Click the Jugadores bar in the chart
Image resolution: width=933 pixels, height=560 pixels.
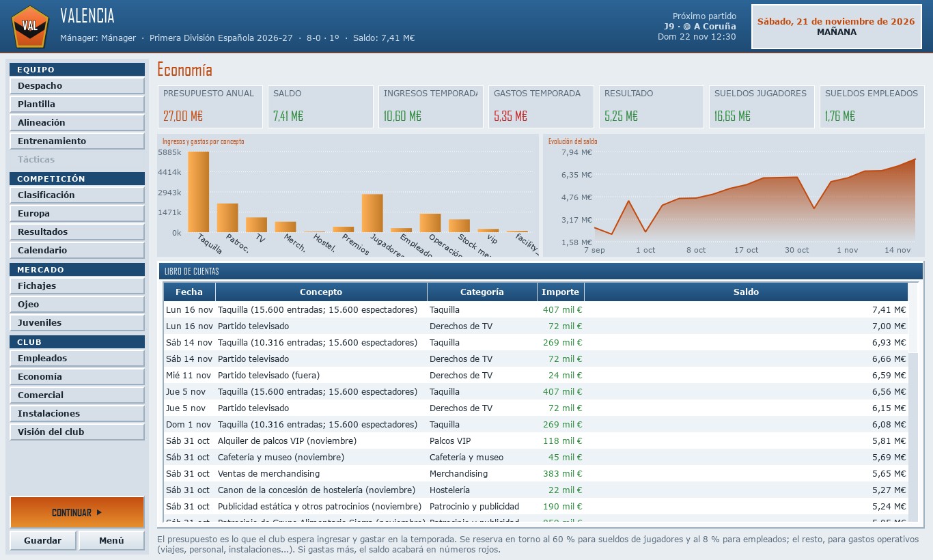click(372, 214)
